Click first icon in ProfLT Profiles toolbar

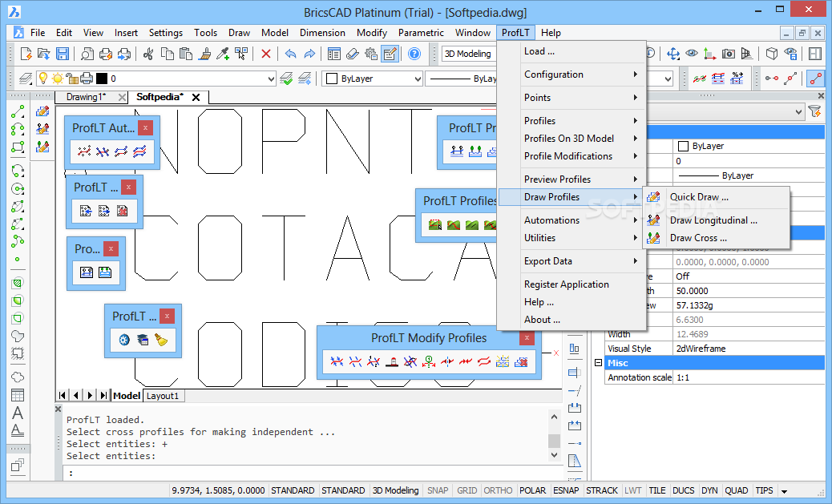point(435,225)
